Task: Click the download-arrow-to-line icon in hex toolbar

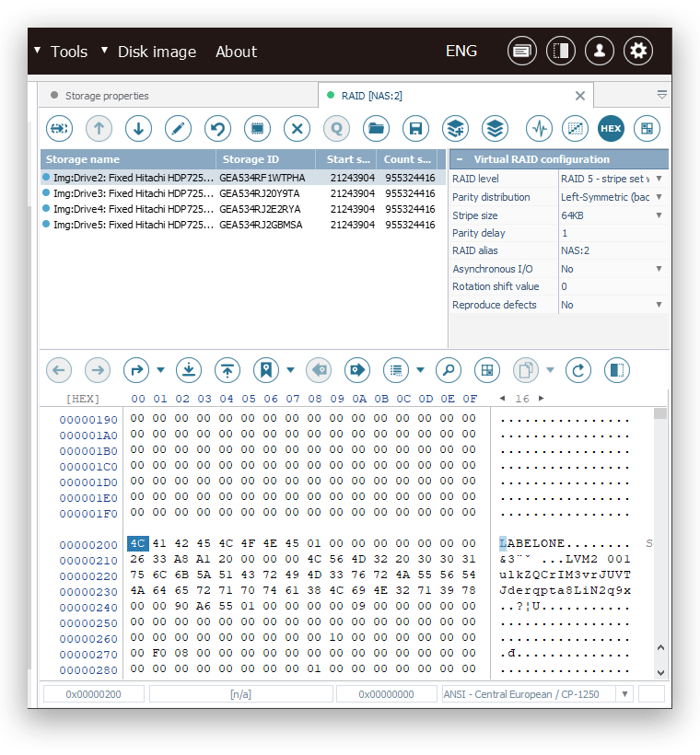Action: click(x=189, y=370)
